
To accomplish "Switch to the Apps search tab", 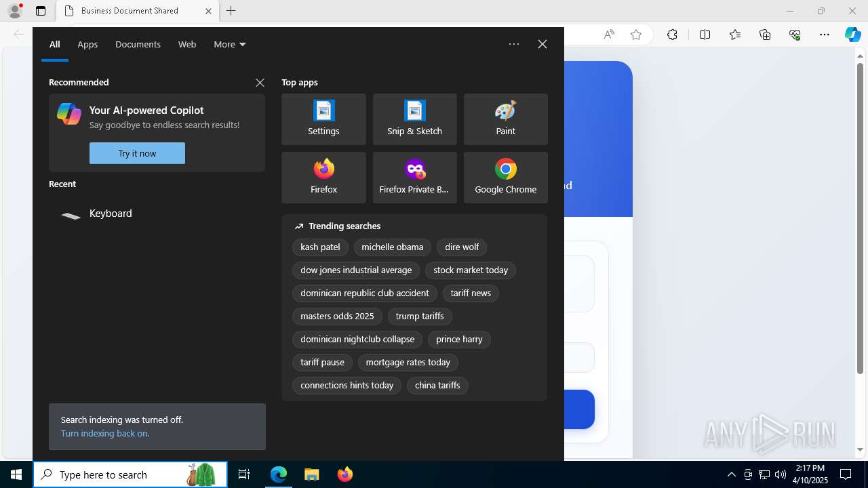I will 87,44.
